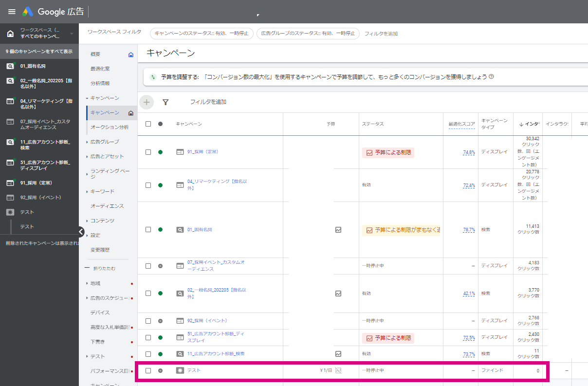Tick checkbox for テスト campaign row

click(x=148, y=370)
